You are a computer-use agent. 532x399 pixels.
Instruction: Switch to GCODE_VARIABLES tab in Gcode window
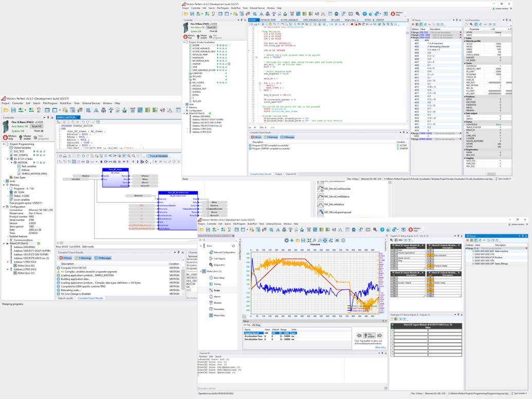(x=289, y=20)
